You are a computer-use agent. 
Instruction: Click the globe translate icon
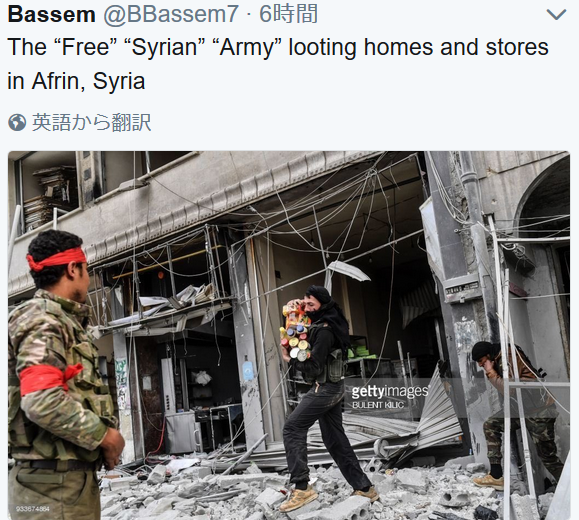point(17,123)
